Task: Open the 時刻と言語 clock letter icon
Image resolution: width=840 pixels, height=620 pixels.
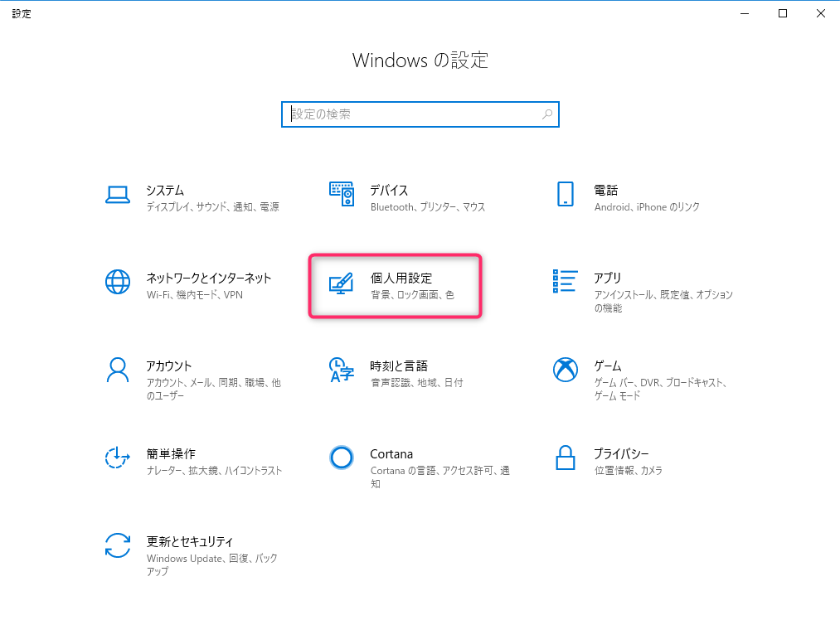Action: 342,370
